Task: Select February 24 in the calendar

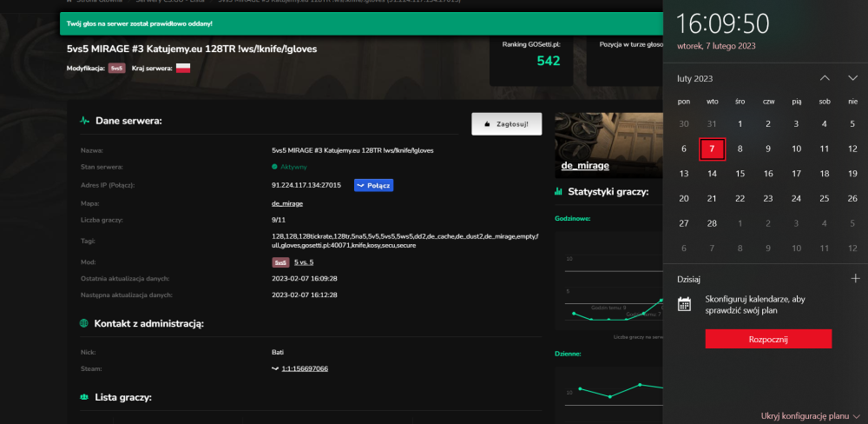Action: 796,198
